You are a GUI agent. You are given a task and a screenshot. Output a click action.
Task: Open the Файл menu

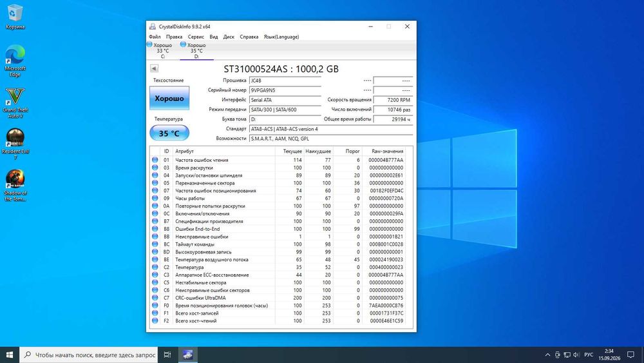point(155,37)
